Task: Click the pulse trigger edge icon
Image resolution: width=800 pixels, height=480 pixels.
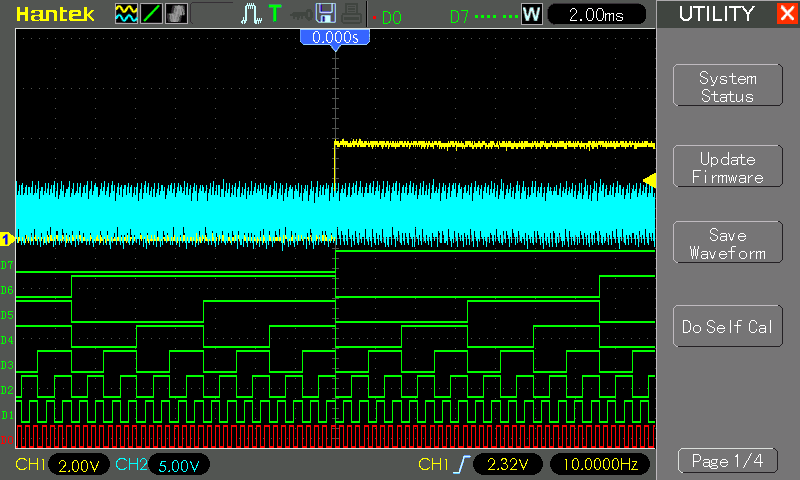Action: pos(251,14)
